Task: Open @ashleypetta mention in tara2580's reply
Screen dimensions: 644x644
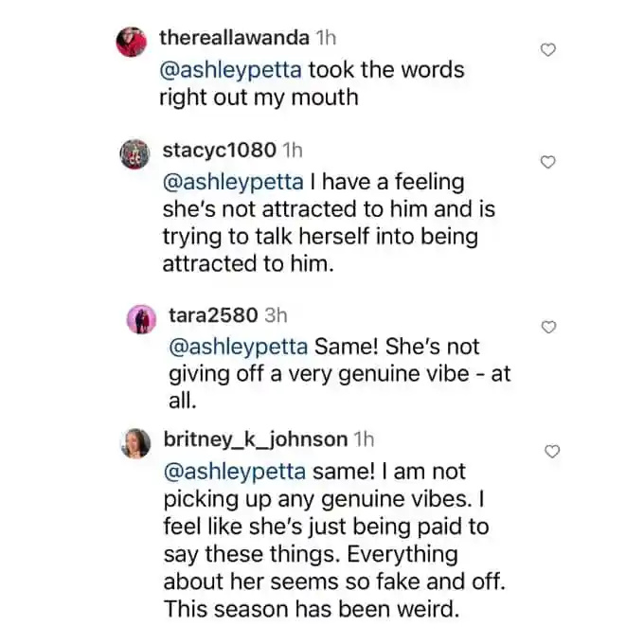Action: click(x=239, y=348)
